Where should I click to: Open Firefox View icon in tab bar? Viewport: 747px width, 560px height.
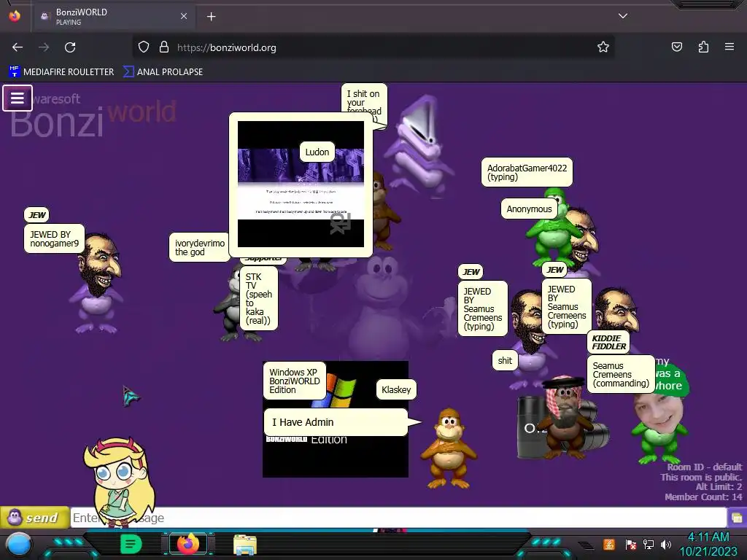(x=15, y=16)
